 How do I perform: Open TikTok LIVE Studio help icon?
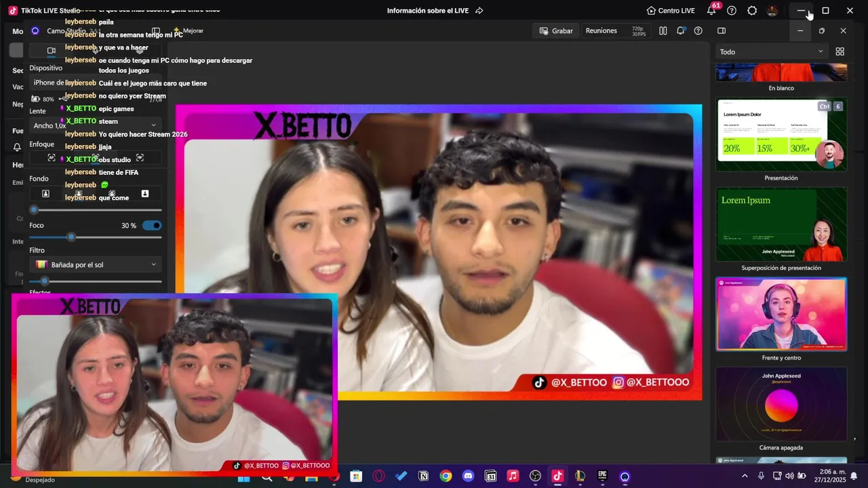point(732,10)
